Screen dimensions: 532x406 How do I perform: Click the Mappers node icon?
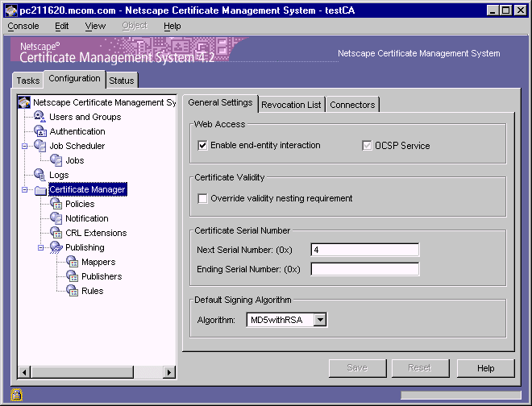pyautogui.click(x=72, y=262)
